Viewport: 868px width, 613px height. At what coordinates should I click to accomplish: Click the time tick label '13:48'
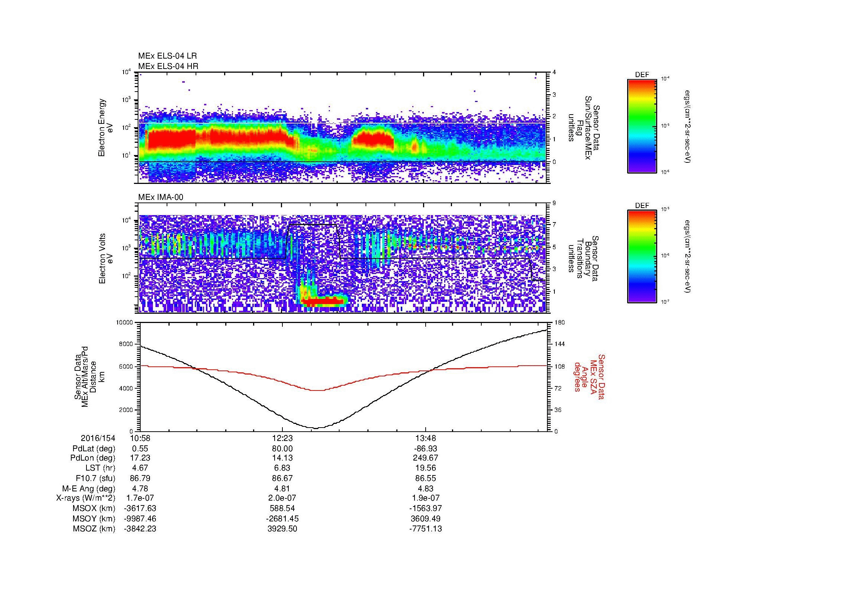pyautogui.click(x=426, y=438)
